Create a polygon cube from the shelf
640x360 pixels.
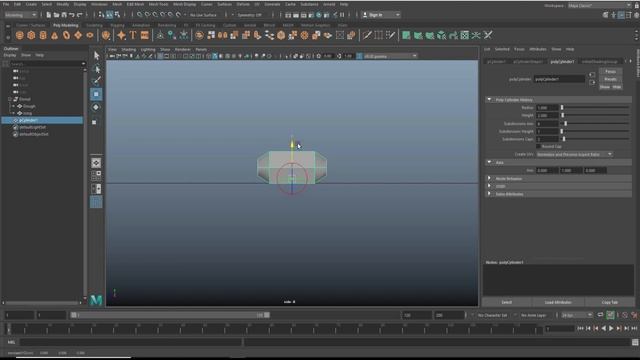click(x=31, y=36)
